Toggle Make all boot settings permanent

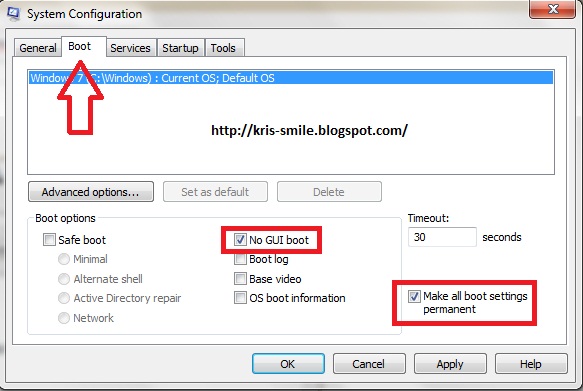point(414,296)
